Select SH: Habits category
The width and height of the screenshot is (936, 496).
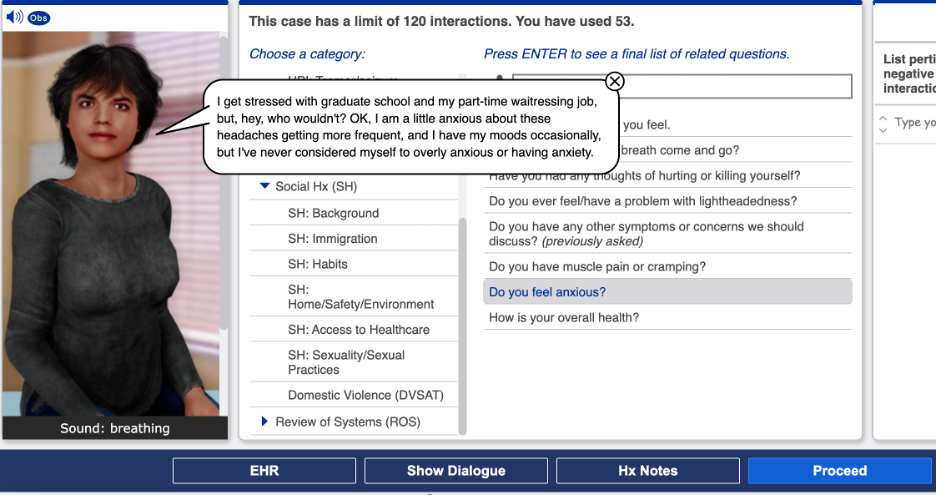pos(318,264)
